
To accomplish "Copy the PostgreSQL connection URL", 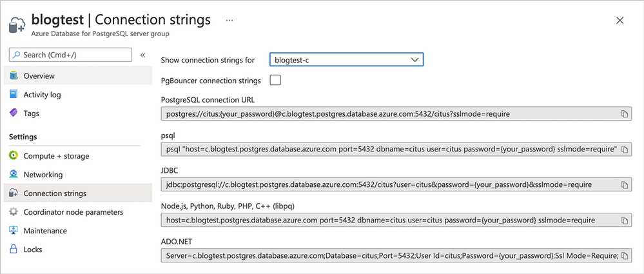I will click(x=624, y=114).
